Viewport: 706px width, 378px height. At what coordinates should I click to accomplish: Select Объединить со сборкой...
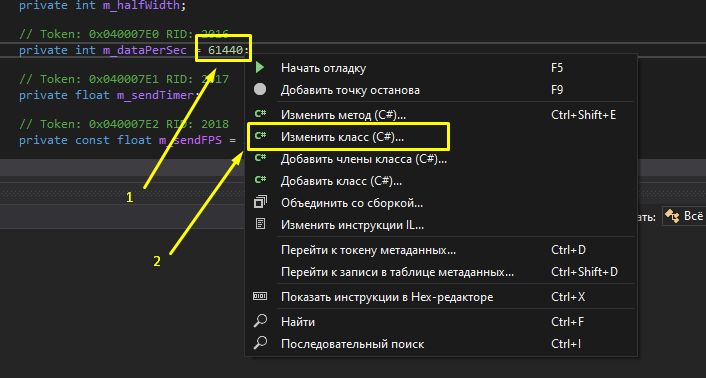[441, 203]
